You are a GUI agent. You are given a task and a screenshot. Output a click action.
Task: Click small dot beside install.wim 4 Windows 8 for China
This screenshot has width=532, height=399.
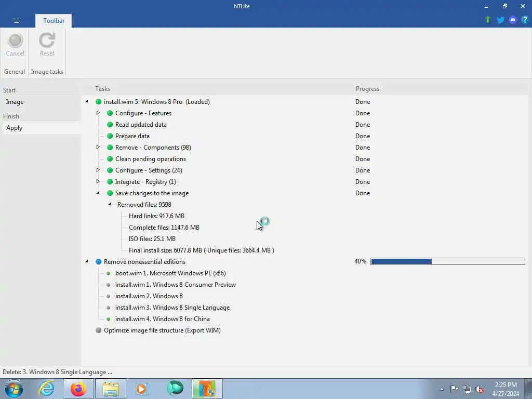point(108,319)
